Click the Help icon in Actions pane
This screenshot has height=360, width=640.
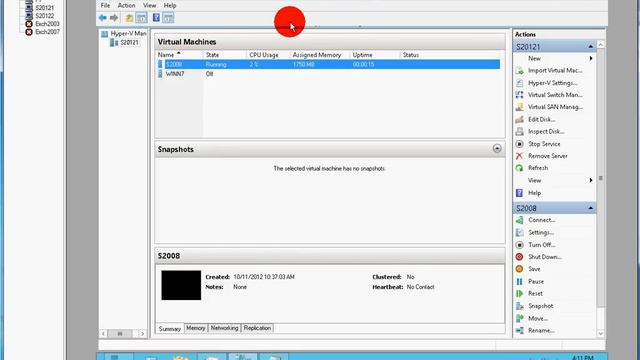tap(519, 193)
